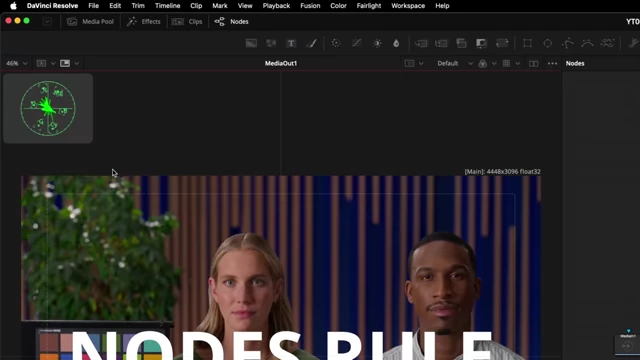
Task: Add the Channel Booleans node
Action: [x=441, y=43]
